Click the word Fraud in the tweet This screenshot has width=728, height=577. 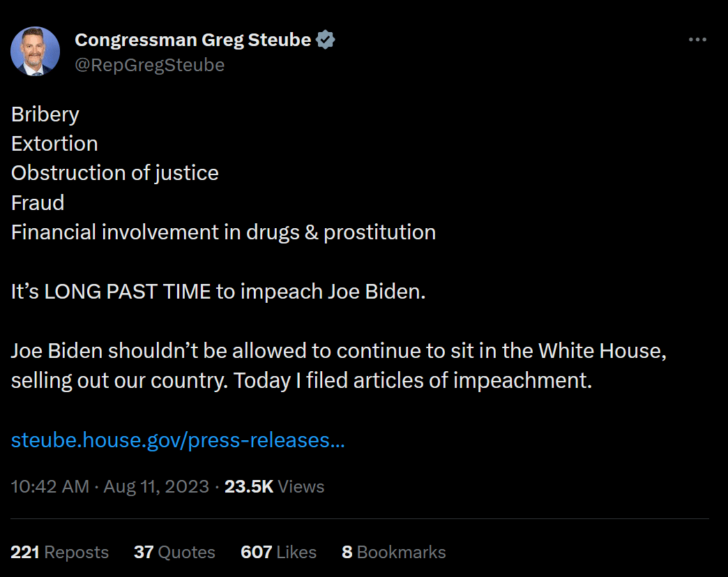pyautogui.click(x=38, y=202)
